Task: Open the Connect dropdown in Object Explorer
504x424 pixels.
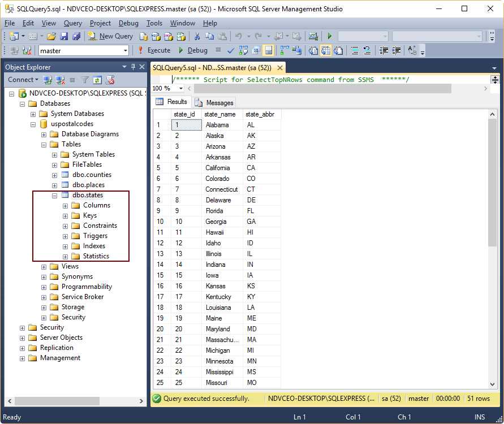Action: point(23,80)
